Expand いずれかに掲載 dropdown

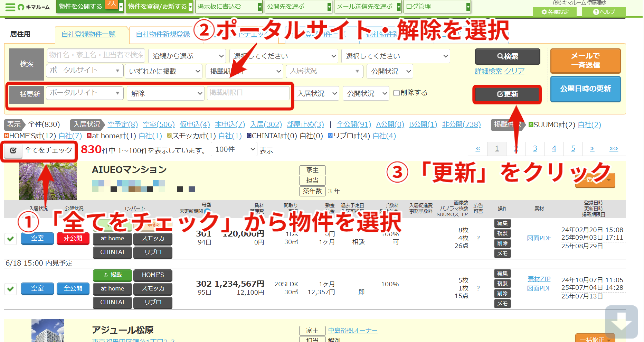click(163, 71)
